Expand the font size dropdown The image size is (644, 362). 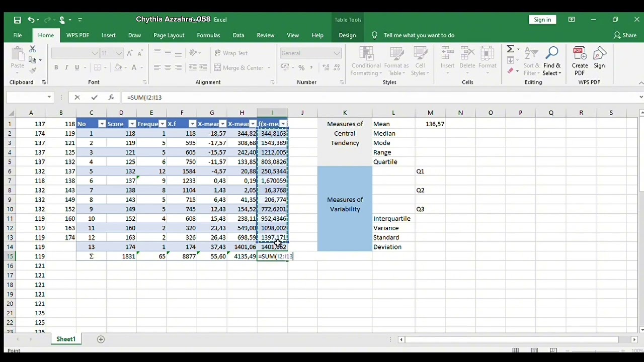click(119, 53)
